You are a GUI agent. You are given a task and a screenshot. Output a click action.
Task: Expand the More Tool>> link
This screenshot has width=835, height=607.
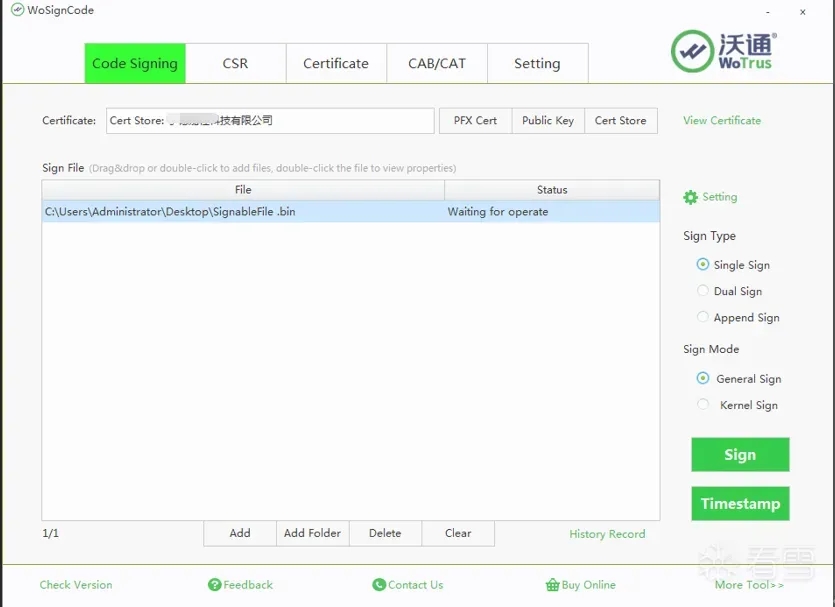(749, 585)
